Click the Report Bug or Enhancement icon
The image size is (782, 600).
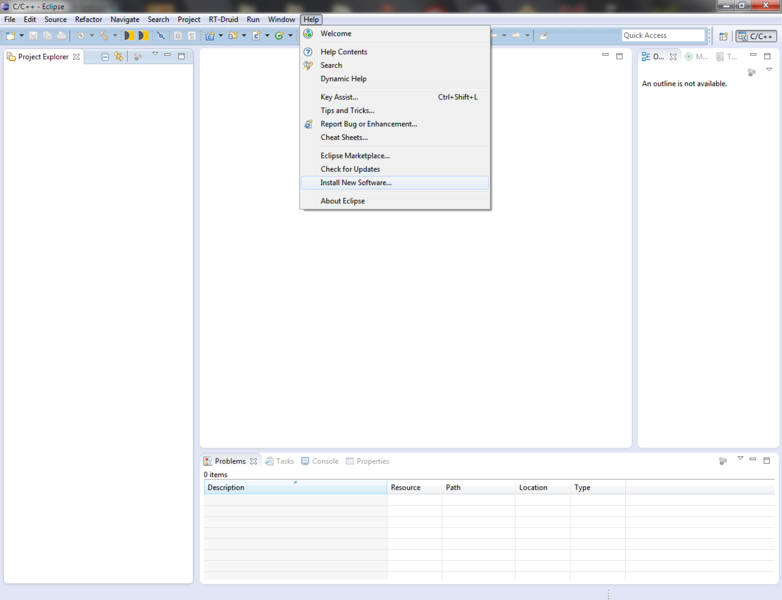tap(308, 124)
